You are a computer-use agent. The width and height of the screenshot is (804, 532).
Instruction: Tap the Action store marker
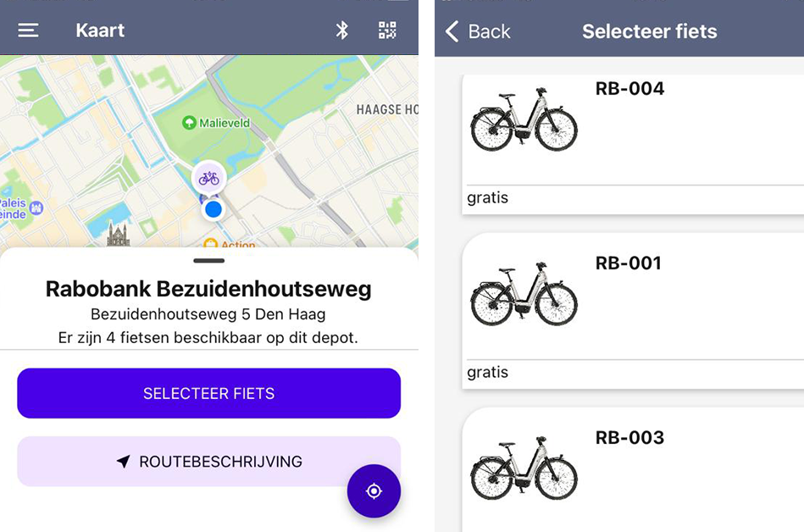pyautogui.click(x=210, y=244)
